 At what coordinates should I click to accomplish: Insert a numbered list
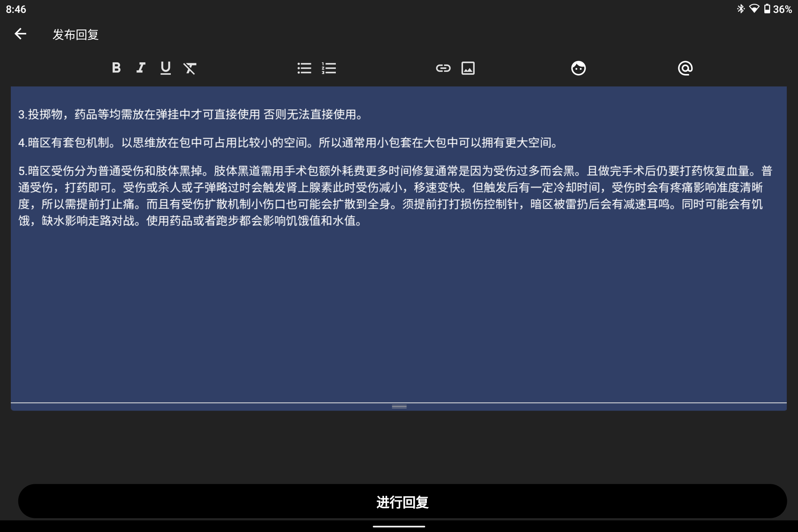point(329,68)
